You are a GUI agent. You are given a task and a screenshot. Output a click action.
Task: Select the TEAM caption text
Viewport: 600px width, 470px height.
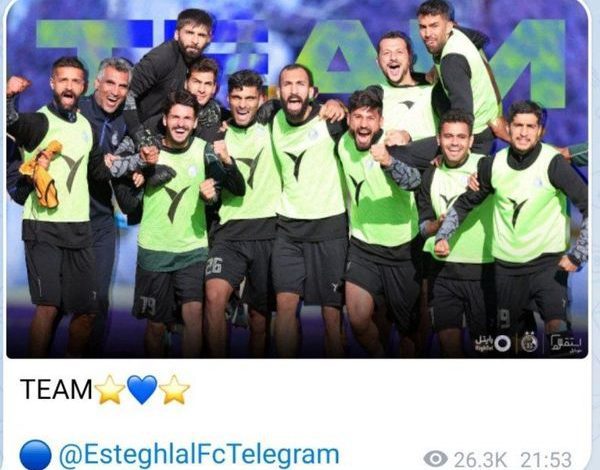[56, 389]
